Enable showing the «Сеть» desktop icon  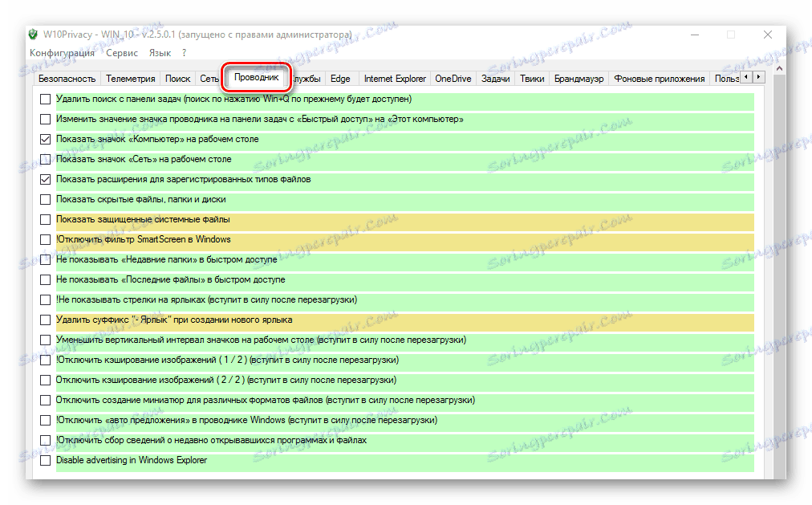click(x=45, y=159)
